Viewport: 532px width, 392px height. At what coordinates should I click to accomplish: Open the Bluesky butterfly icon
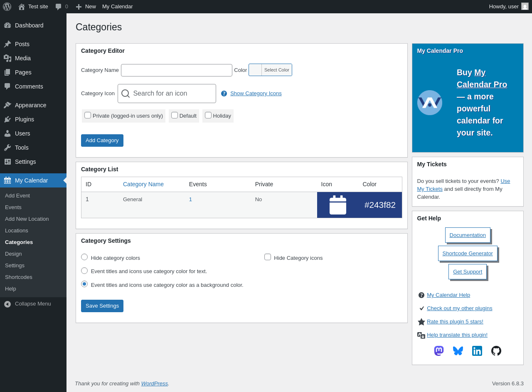458,351
